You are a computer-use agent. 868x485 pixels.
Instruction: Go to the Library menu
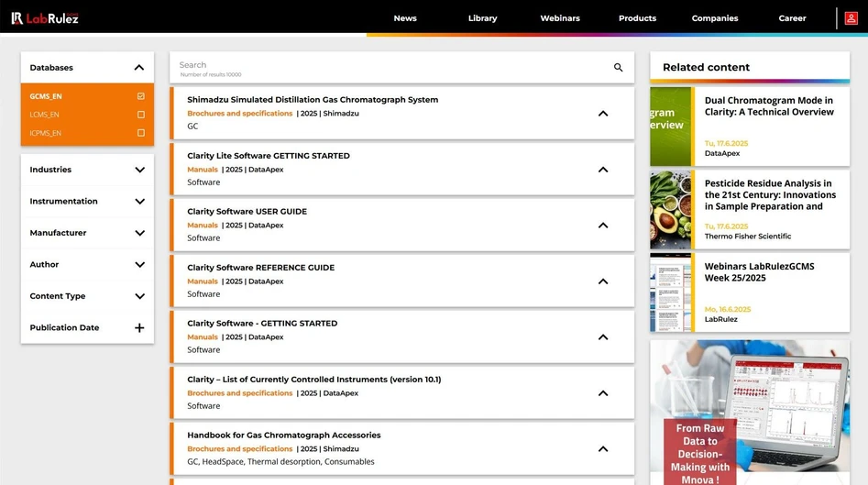pos(482,18)
